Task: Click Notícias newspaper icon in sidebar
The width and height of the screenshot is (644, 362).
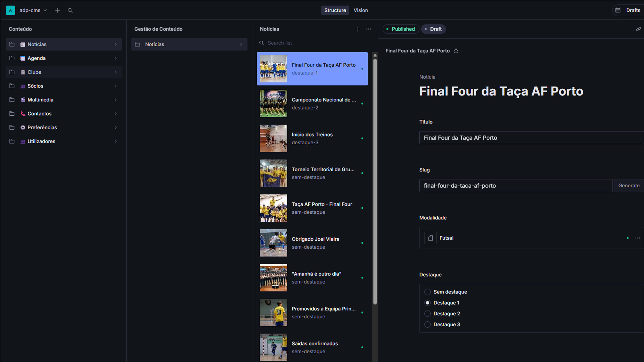Action: (23, 44)
